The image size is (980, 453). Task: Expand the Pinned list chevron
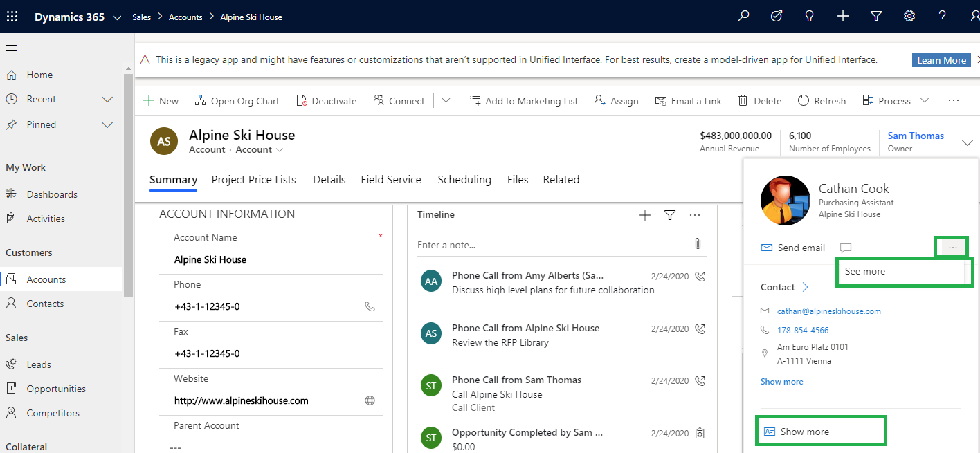[x=107, y=125]
